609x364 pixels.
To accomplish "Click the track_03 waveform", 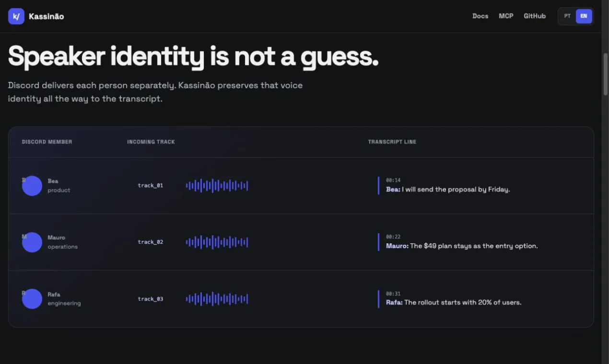I will click(x=217, y=299).
